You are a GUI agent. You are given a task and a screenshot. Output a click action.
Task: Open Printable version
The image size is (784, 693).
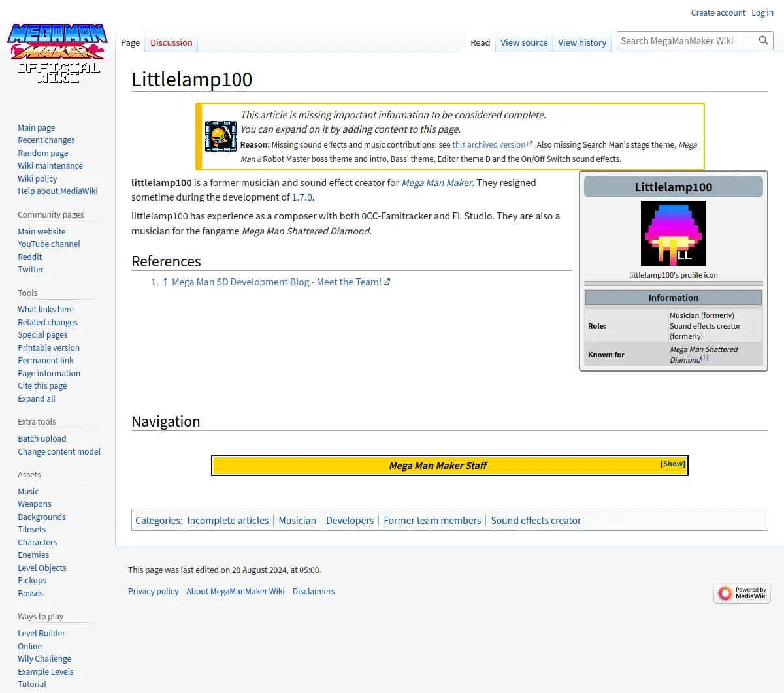click(x=49, y=347)
